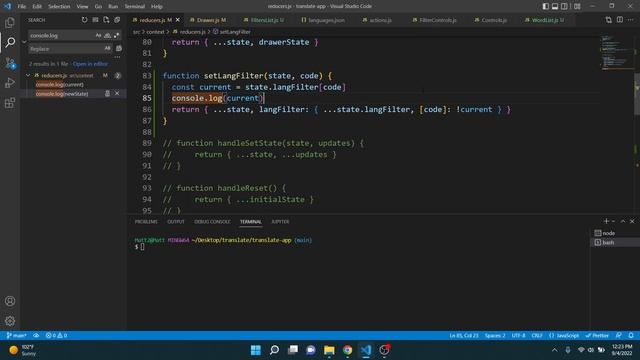The width and height of the screenshot is (640, 360).
Task: Refresh the search results
Action: pyautogui.click(x=84, y=20)
